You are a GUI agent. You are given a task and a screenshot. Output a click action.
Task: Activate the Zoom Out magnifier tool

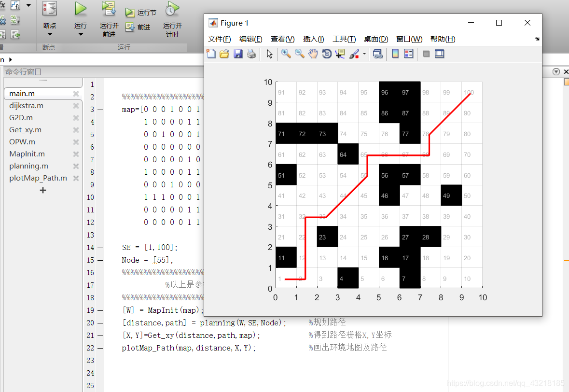[x=300, y=54]
